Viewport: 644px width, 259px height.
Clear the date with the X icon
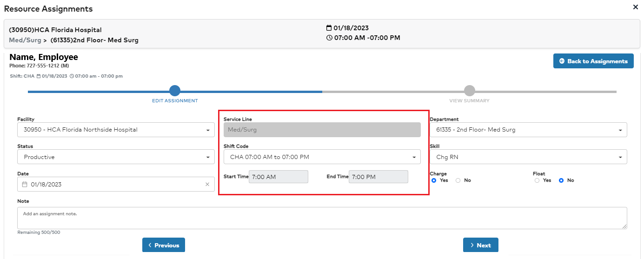(207, 185)
